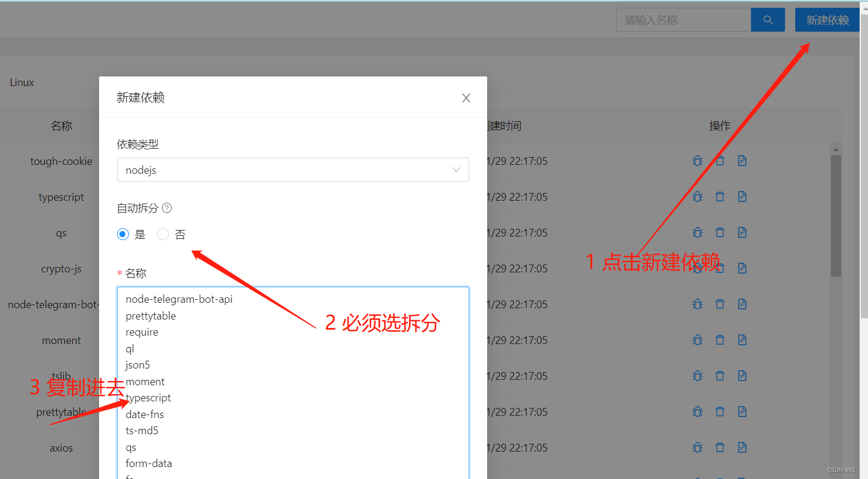The height and width of the screenshot is (479, 868).
Task: Click bug icon in typescript row
Action: coord(697,196)
